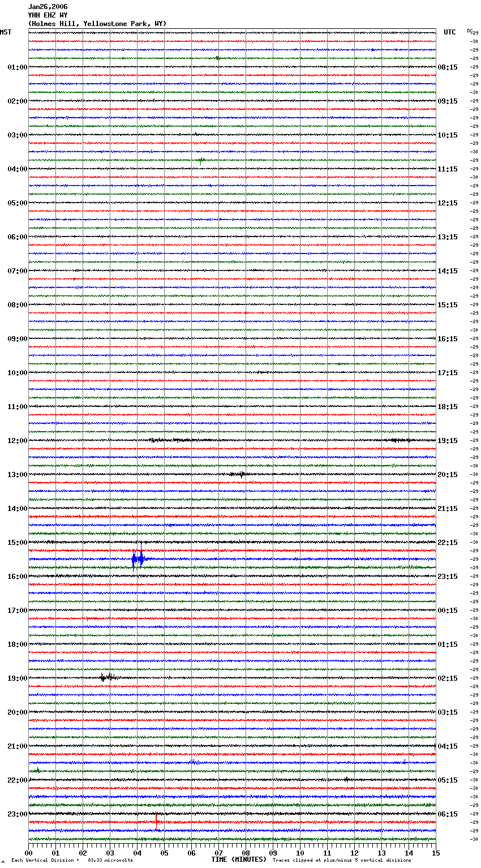Select the station code YHH EHZ WY

tap(48, 15)
